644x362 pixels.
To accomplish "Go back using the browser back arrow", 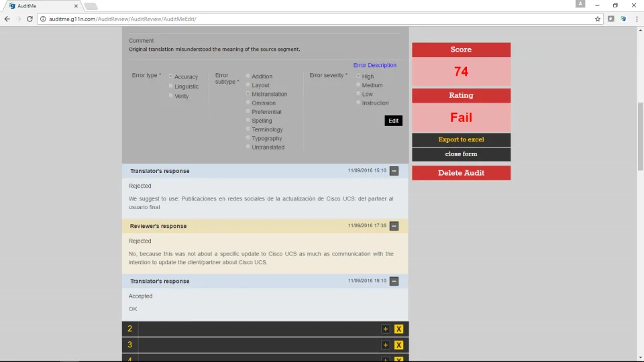I will point(7,19).
